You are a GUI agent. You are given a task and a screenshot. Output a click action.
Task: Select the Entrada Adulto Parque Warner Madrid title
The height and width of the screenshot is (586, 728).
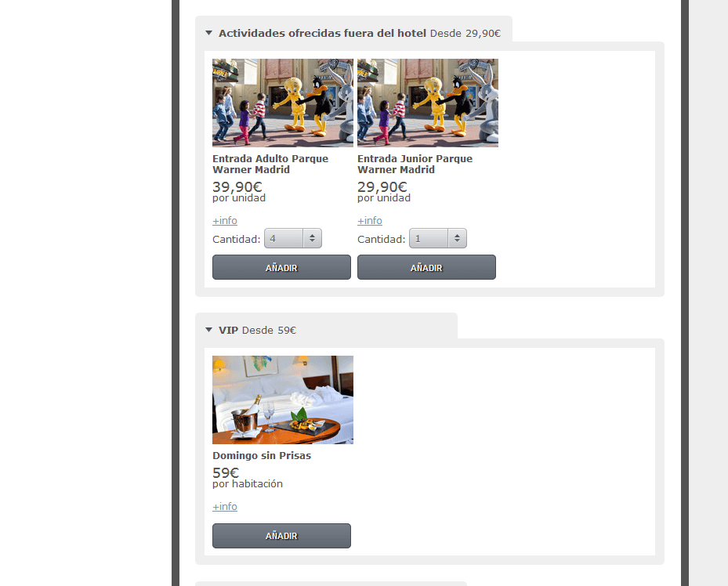coord(270,165)
